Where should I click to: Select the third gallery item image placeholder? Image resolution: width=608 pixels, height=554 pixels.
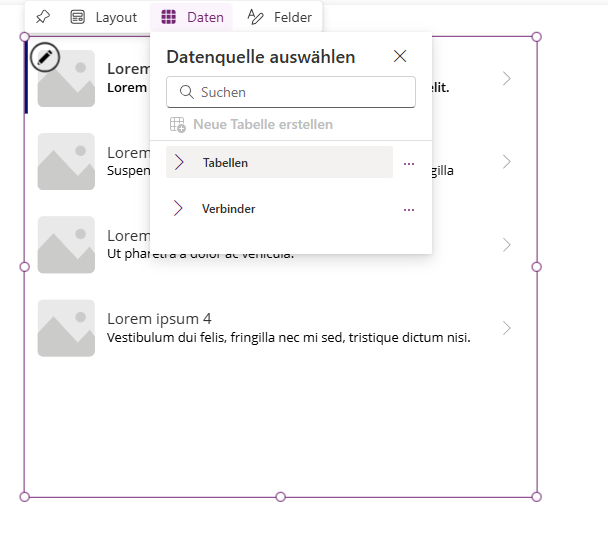[x=66, y=245]
